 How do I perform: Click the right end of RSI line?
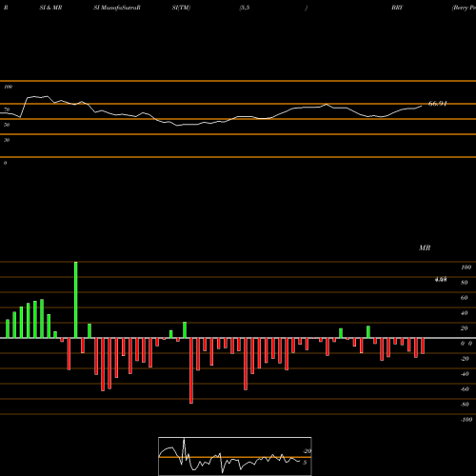[422, 106]
